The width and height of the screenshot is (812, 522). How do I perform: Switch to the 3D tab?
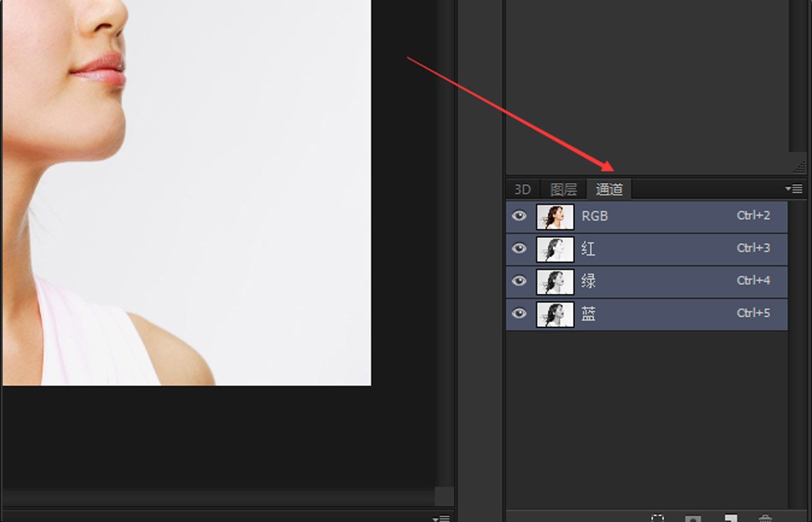tap(522, 189)
